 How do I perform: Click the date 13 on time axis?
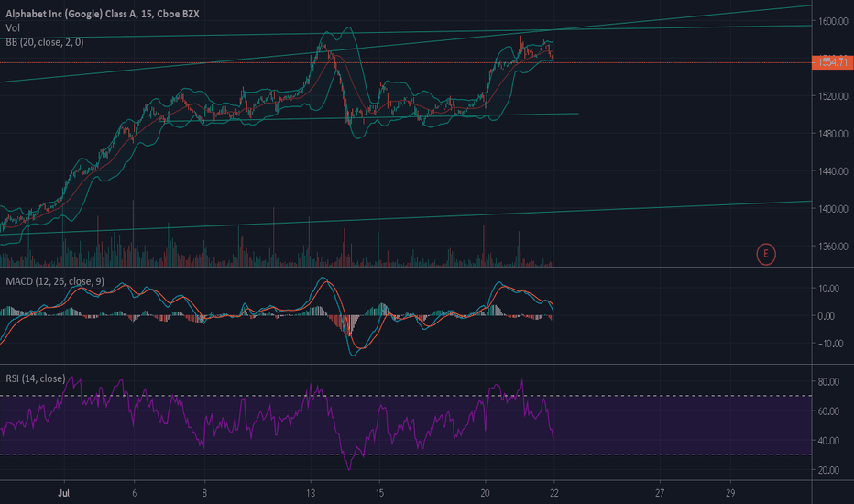pos(311,493)
